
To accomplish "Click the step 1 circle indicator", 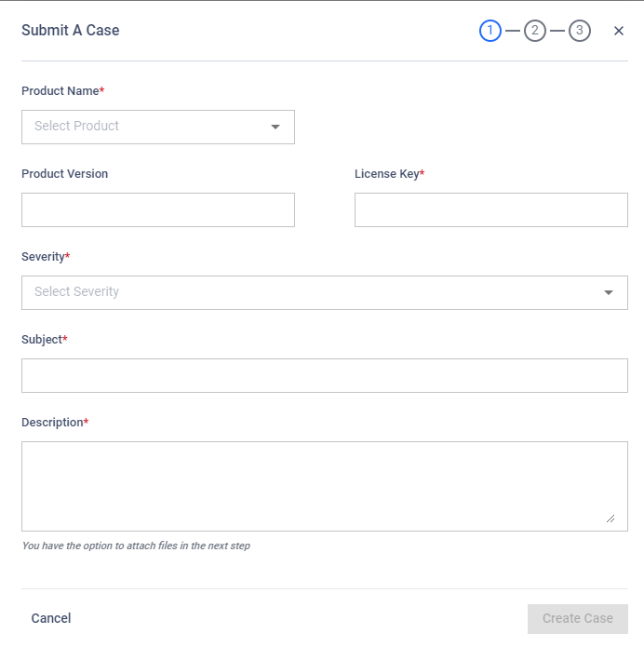I will [490, 31].
